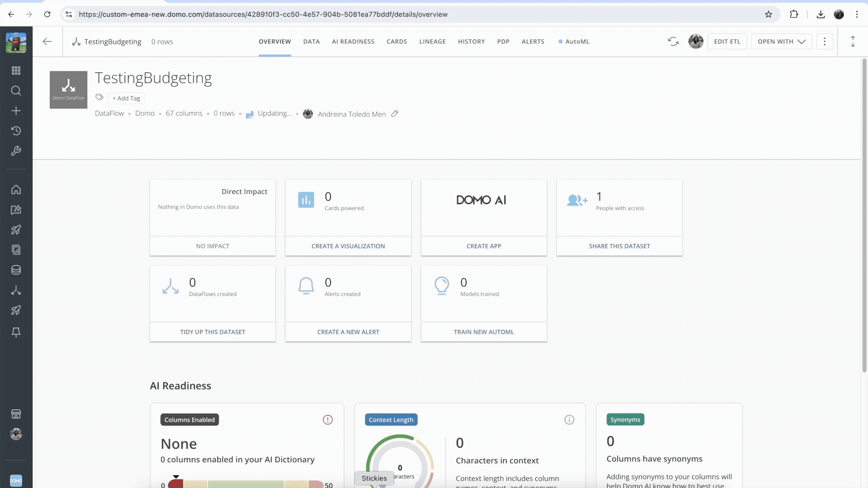Open the database datasets icon in sidebar
Viewport: 868px width, 488px height.
(16, 270)
